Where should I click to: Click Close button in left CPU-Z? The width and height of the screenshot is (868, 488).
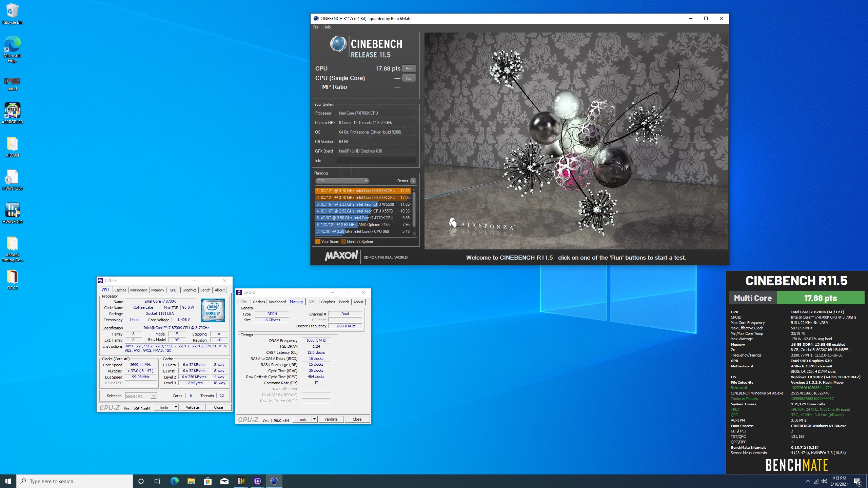pos(218,408)
